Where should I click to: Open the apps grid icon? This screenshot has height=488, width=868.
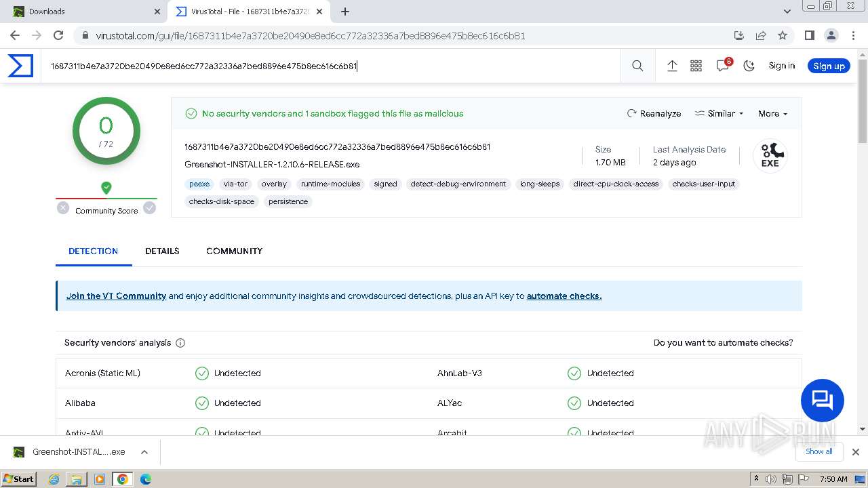point(696,66)
